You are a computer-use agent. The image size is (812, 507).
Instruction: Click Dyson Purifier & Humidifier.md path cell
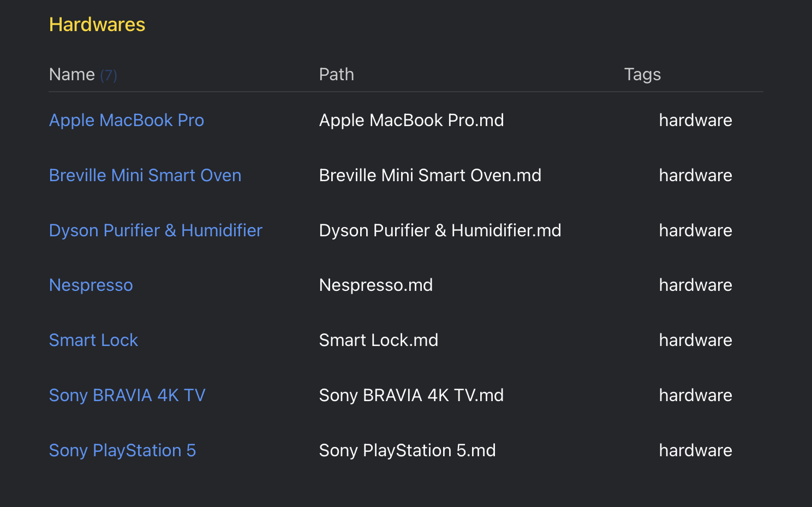point(440,230)
